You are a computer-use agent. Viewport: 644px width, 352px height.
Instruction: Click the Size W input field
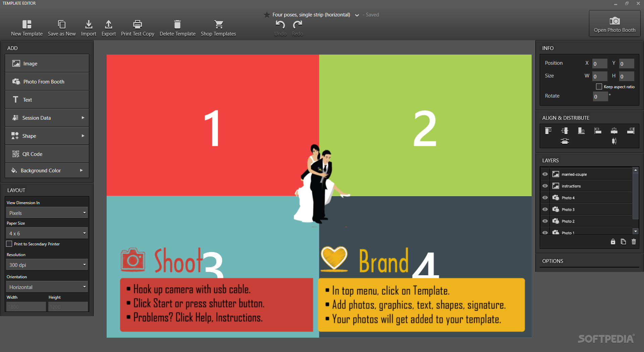[600, 76]
